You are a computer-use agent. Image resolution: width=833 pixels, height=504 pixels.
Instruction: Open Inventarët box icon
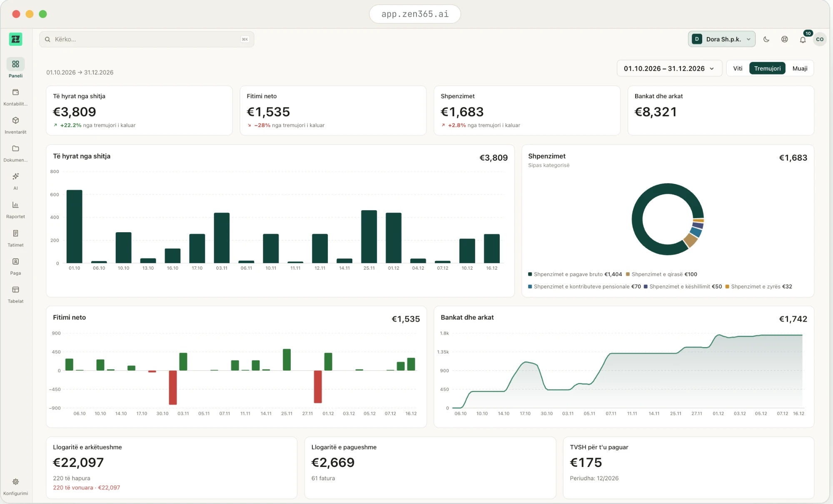point(15,120)
